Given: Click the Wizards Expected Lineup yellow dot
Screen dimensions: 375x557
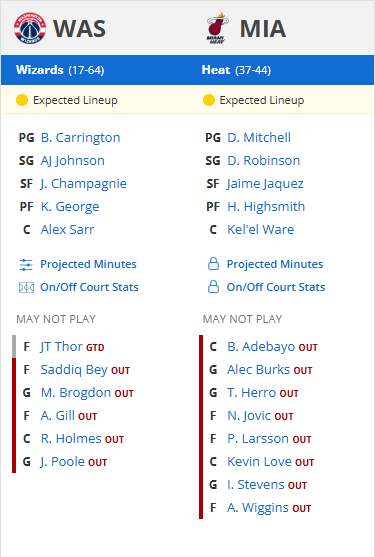Looking at the screenshot, I should (x=22, y=100).
